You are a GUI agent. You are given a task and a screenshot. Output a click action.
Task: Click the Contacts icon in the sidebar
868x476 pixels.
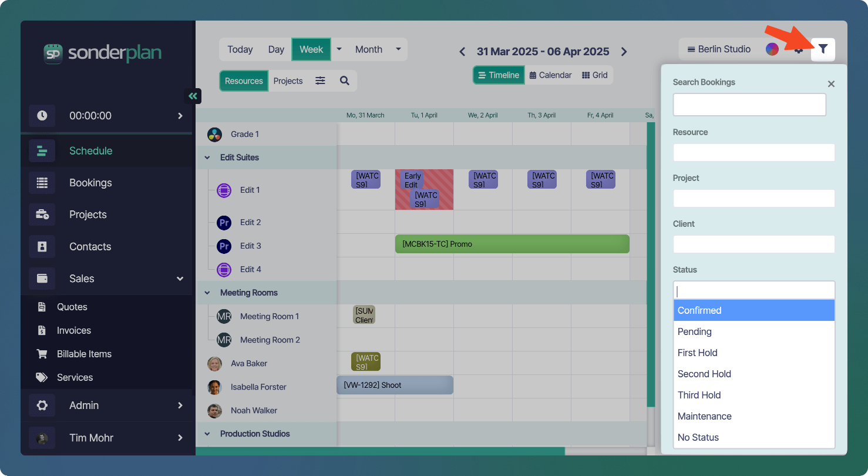point(42,246)
